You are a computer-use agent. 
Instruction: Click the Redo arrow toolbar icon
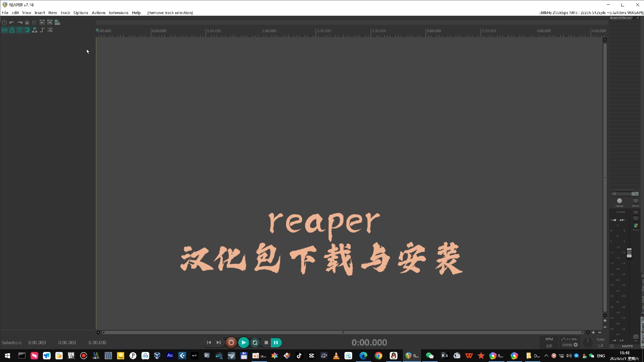click(19, 22)
